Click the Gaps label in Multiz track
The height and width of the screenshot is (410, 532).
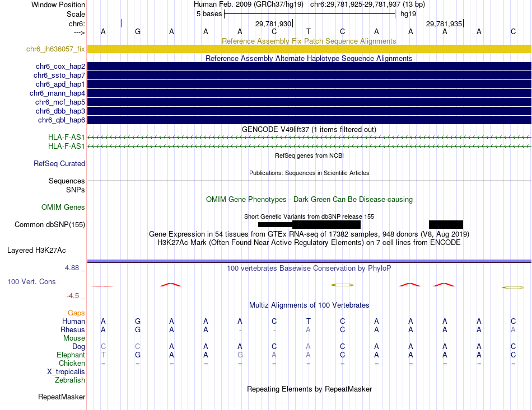tap(76, 313)
